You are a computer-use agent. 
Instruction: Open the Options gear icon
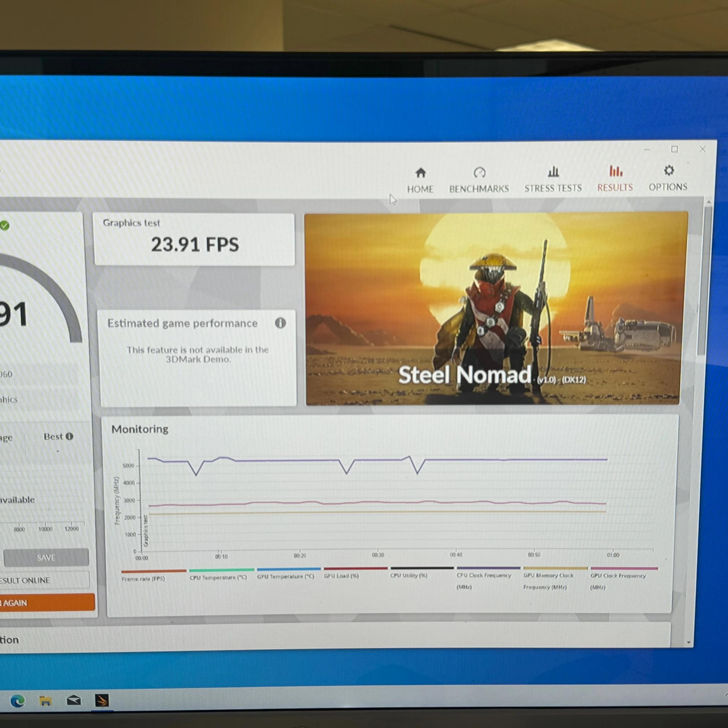[669, 171]
